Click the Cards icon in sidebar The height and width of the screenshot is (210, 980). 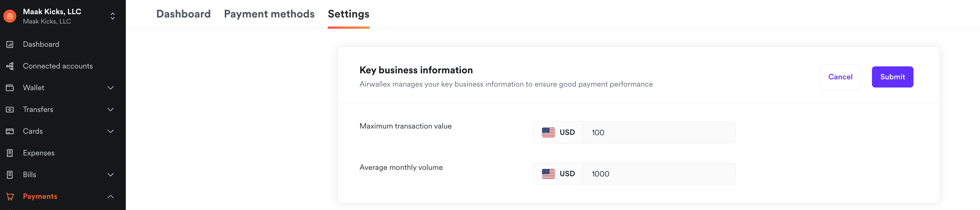(10, 132)
